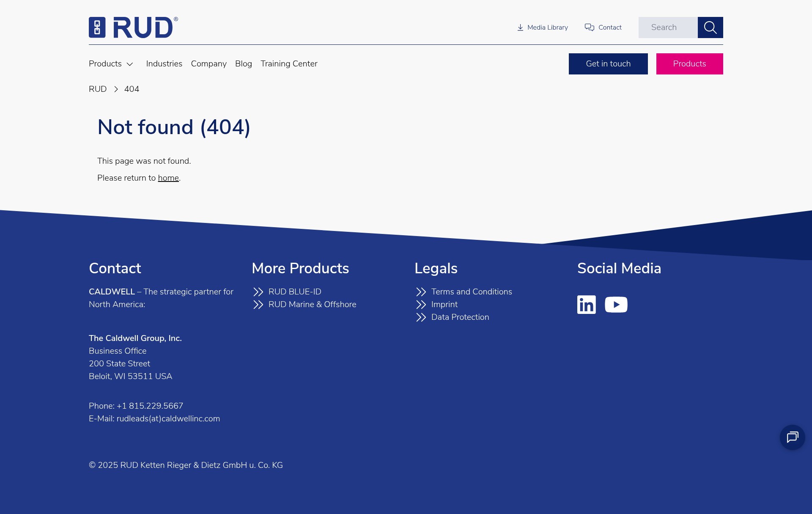
Task: Click the More Products footer heading
Action: (x=300, y=268)
